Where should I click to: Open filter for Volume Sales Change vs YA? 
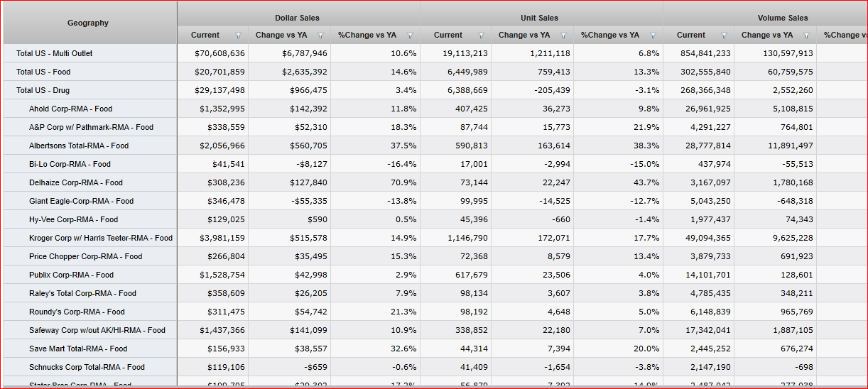pos(806,35)
